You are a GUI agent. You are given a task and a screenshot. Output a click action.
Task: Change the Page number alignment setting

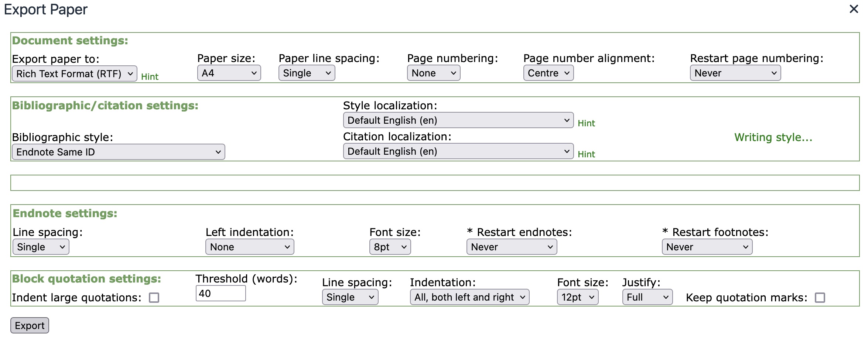(547, 73)
